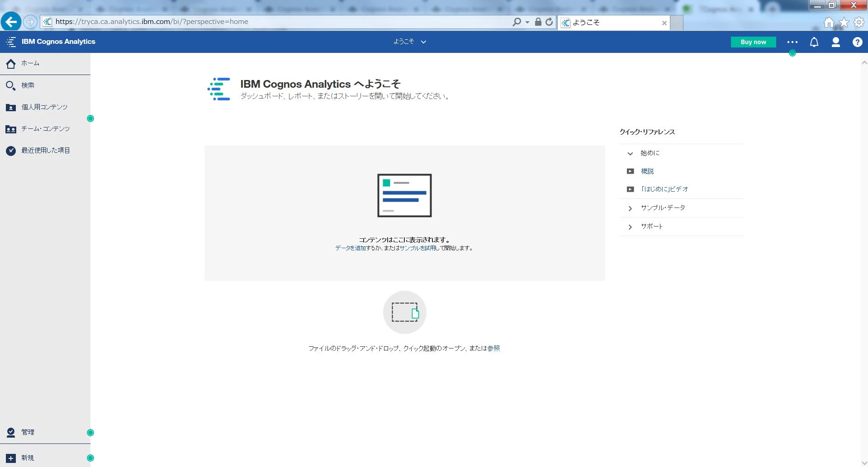Screen dimensions: 868x467
Task: Click the データを追加 link
Action: [x=351, y=248]
